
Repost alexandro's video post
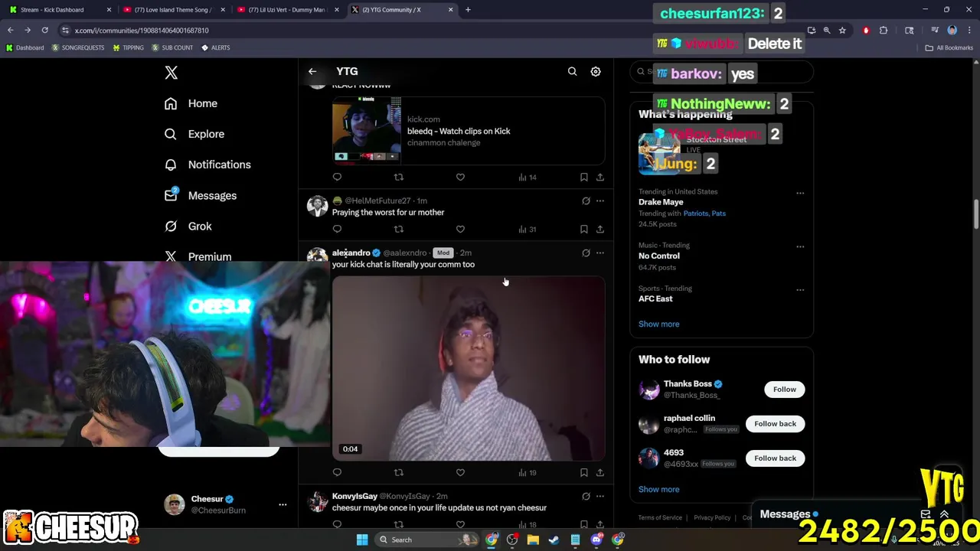[x=398, y=473]
